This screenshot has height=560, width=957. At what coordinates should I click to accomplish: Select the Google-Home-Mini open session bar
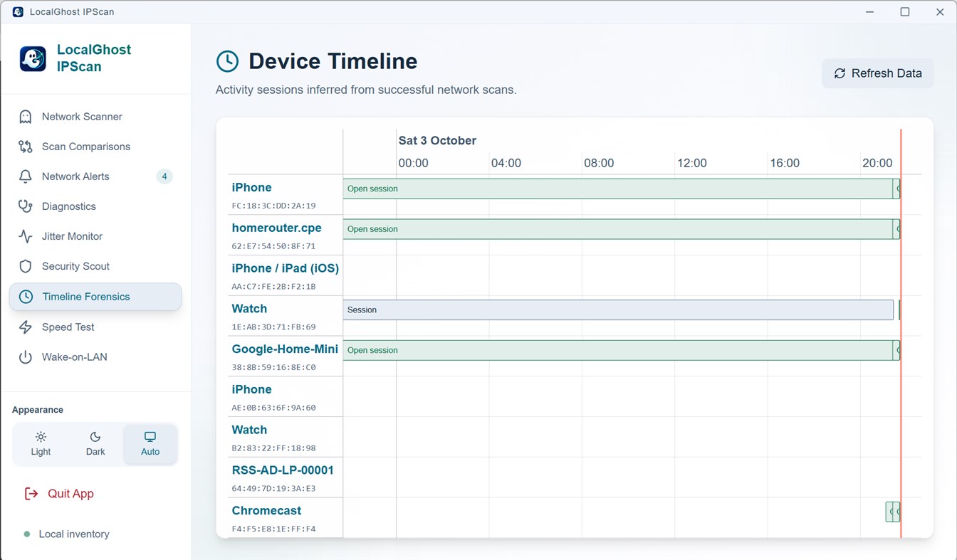pyautogui.click(x=618, y=350)
